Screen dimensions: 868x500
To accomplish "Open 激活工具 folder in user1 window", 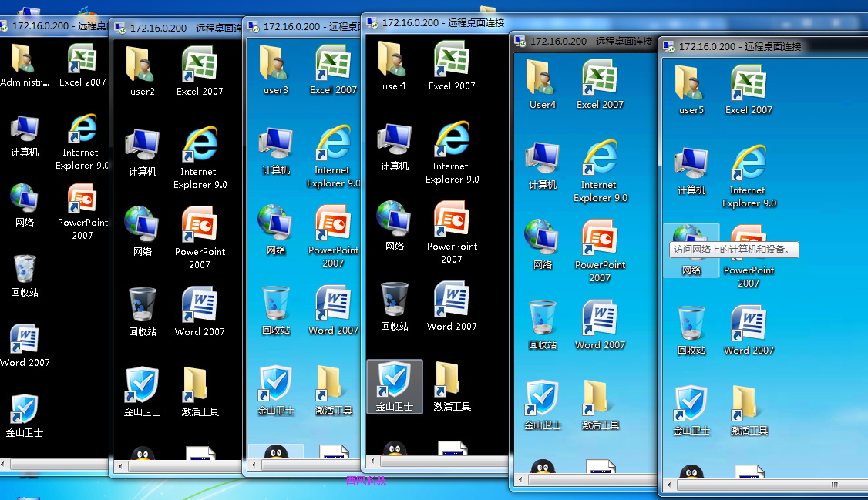I will (x=452, y=387).
